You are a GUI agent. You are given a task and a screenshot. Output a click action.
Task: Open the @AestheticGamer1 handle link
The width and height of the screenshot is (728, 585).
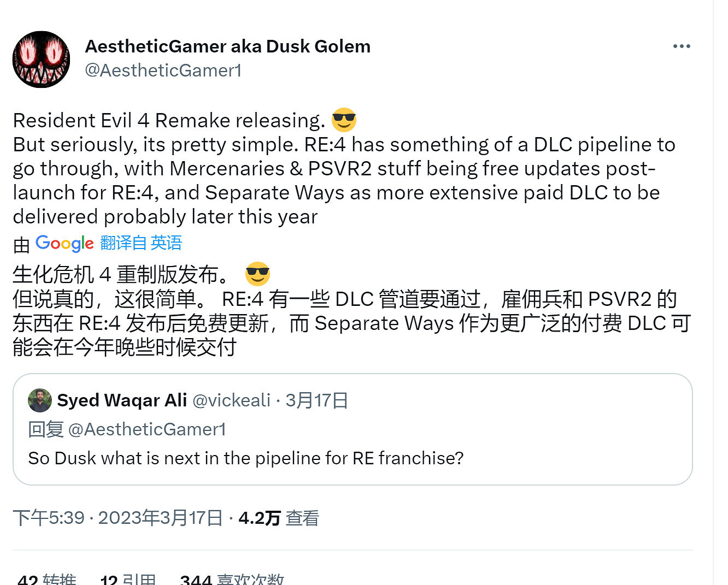click(x=164, y=70)
